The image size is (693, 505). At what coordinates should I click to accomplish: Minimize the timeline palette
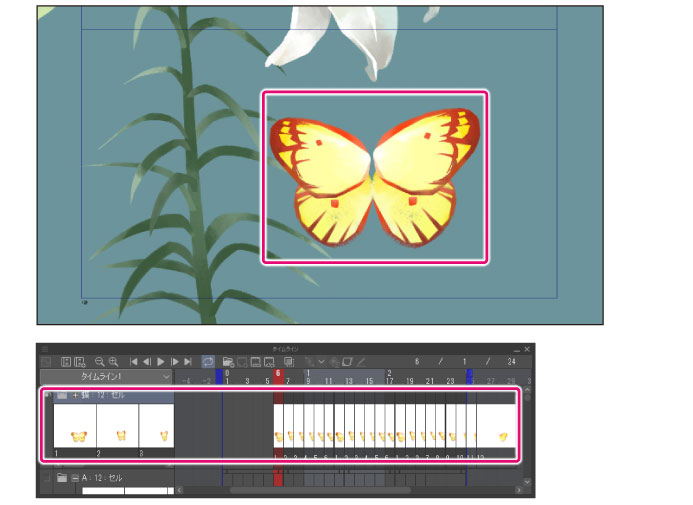pos(517,349)
